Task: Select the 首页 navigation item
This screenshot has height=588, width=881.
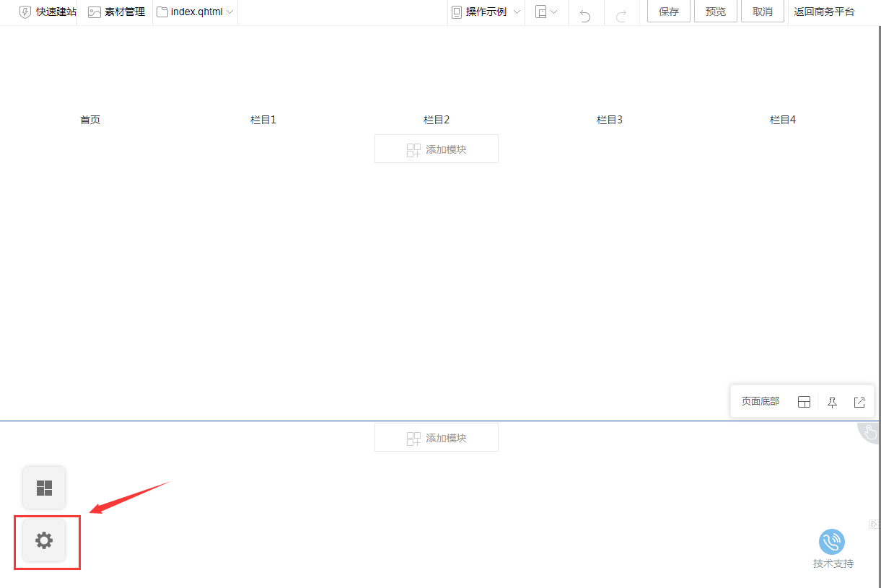Action: point(90,120)
